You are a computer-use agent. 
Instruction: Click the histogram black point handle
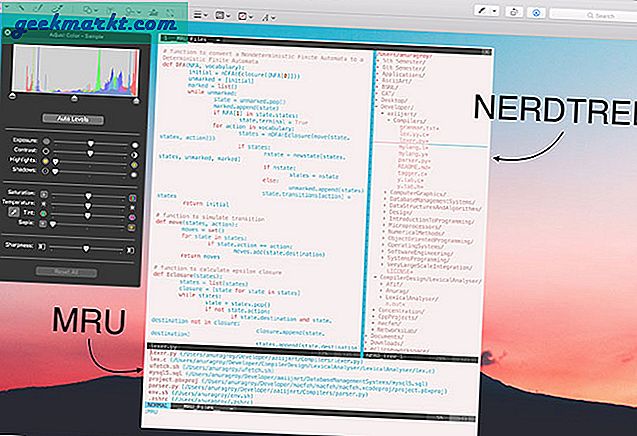coord(12,96)
